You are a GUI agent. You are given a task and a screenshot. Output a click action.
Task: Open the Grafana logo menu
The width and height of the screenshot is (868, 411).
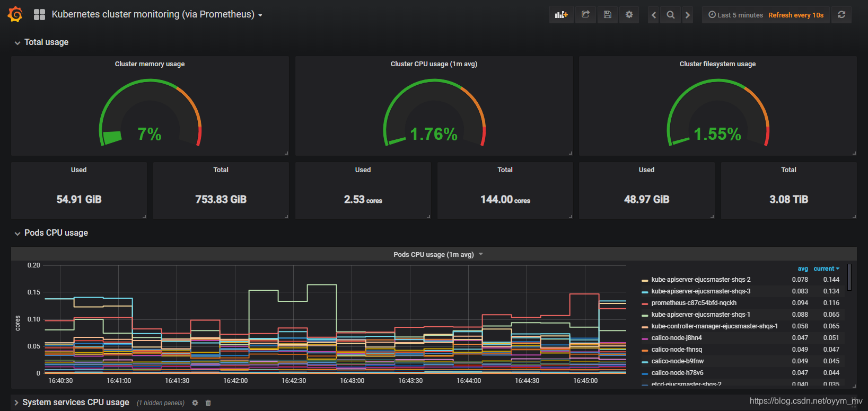coord(15,14)
